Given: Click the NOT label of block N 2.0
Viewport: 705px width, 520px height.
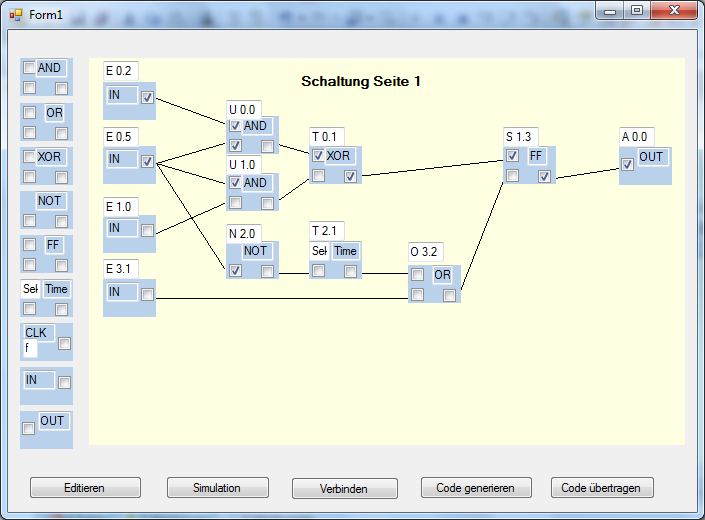Looking at the screenshot, I should pos(257,251).
